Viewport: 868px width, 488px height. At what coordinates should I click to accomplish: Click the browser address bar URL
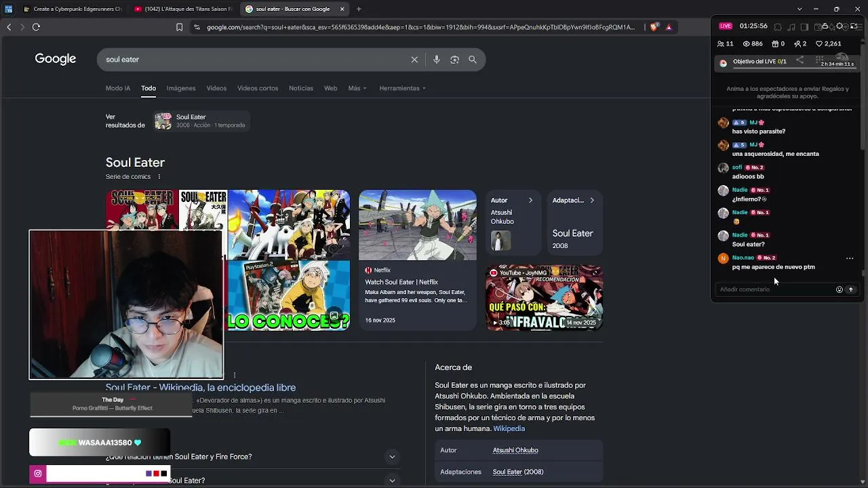(x=420, y=27)
